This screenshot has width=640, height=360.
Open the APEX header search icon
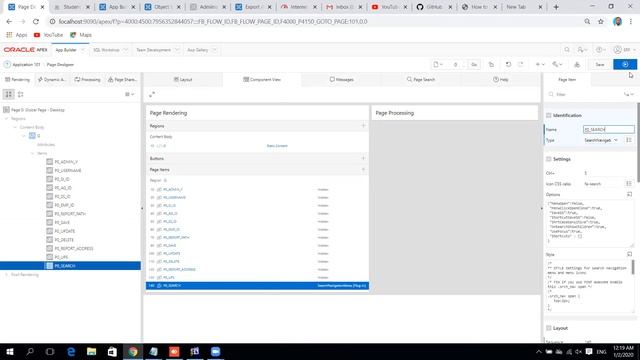567,50
